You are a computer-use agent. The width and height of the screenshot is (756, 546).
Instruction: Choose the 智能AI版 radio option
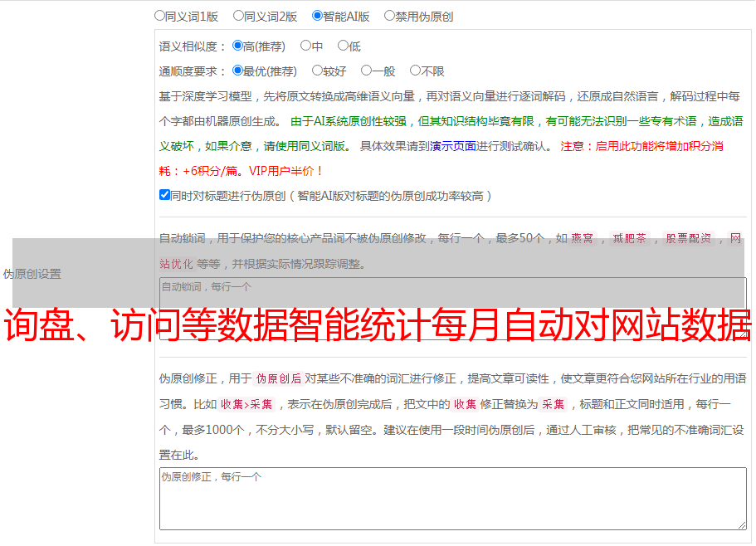coord(317,16)
